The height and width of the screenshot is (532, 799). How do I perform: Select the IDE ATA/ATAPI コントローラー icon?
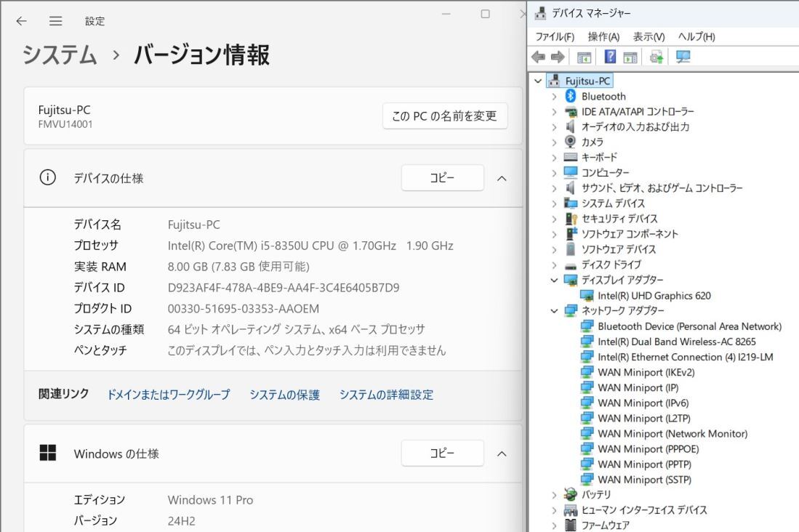point(571,111)
